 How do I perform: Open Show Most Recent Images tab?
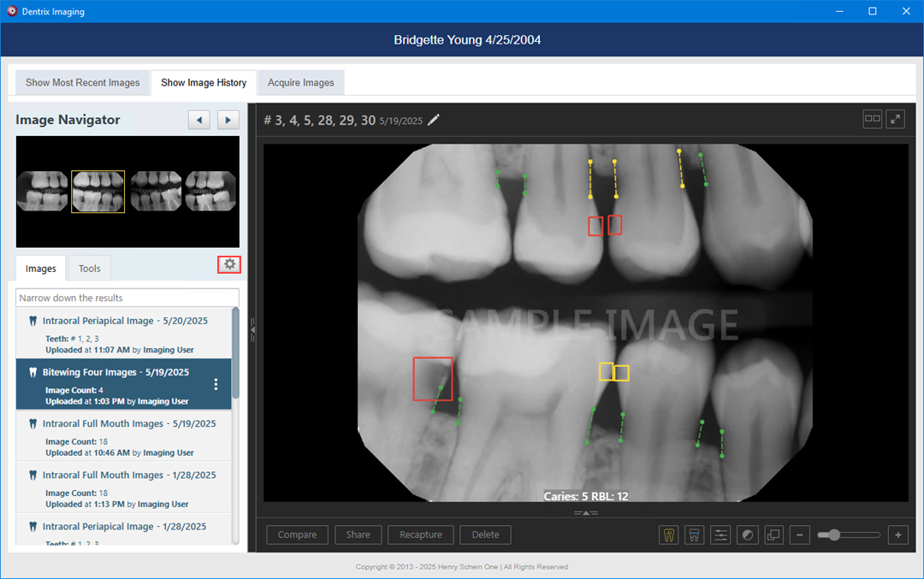click(82, 82)
